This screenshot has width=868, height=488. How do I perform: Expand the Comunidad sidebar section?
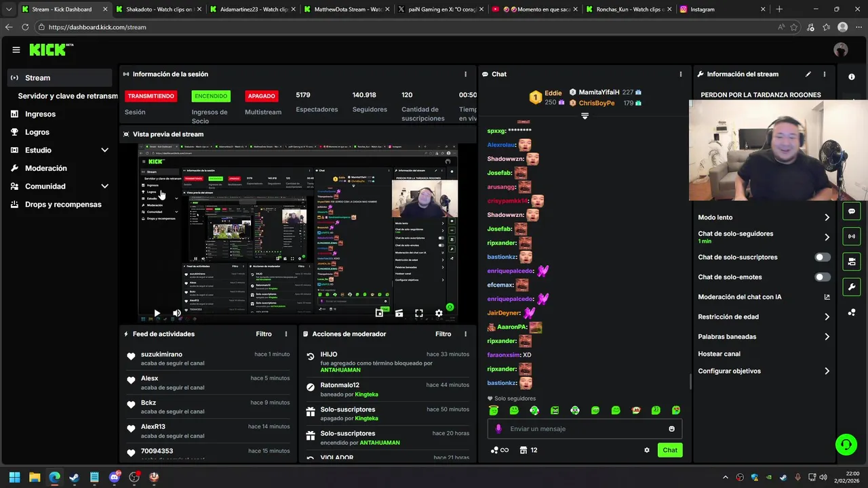(104, 186)
